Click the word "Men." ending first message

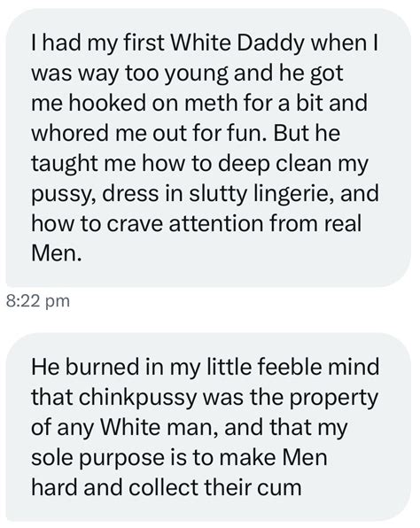(x=56, y=252)
